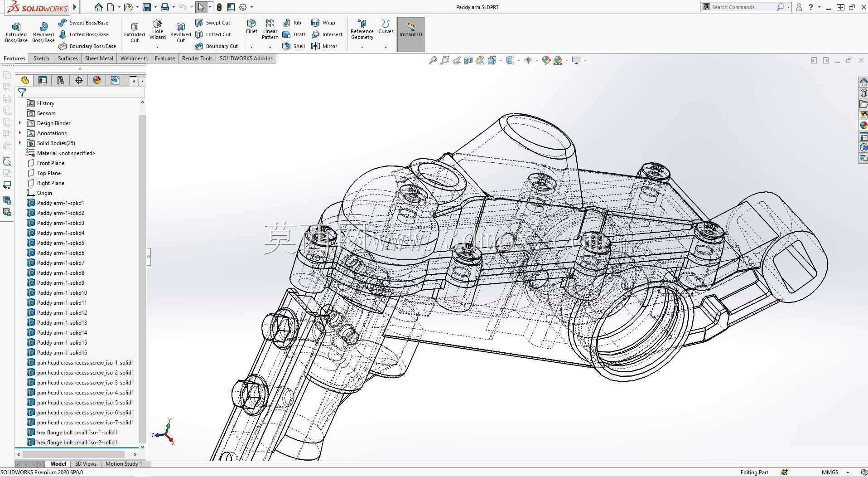
Task: Click the Intersect tool
Action: [327, 34]
